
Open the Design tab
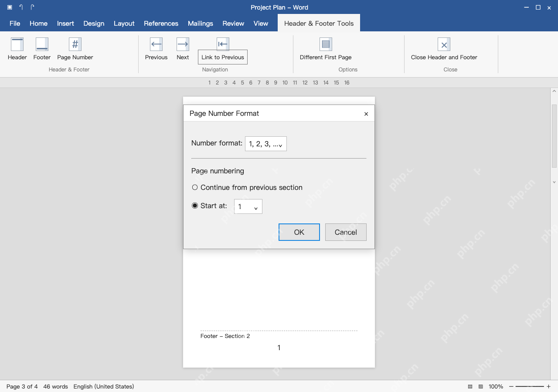pyautogui.click(x=94, y=24)
